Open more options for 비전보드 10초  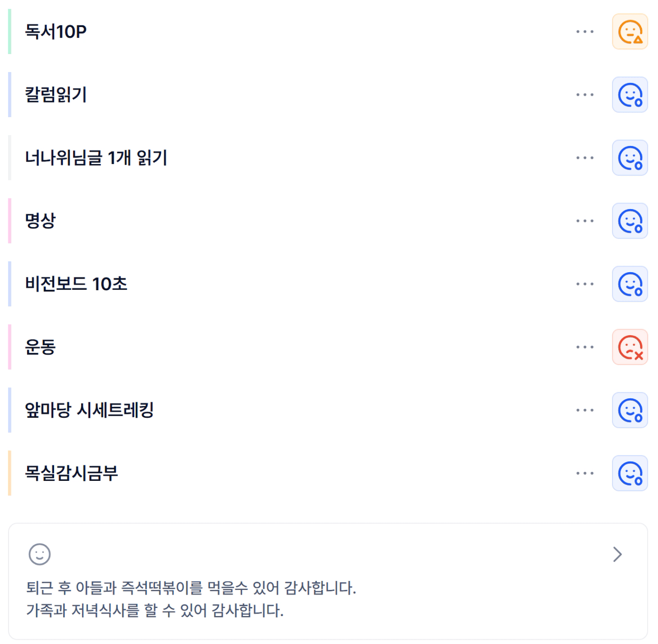(x=584, y=284)
